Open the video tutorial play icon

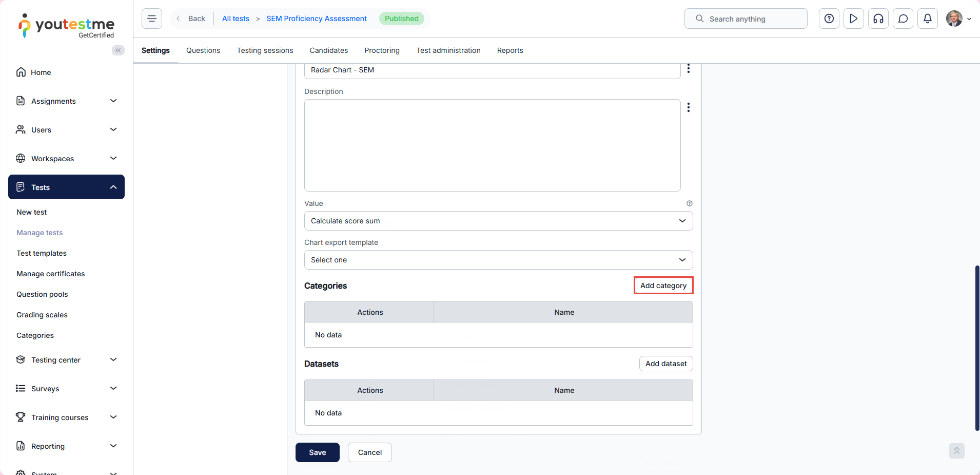click(x=853, y=18)
